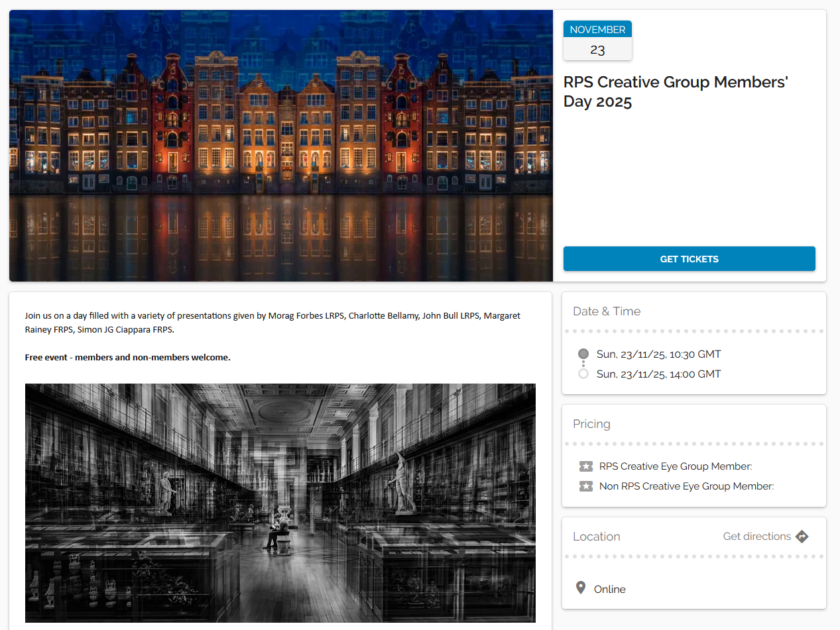Click the Pricing heading
The width and height of the screenshot is (840, 630).
tap(591, 424)
